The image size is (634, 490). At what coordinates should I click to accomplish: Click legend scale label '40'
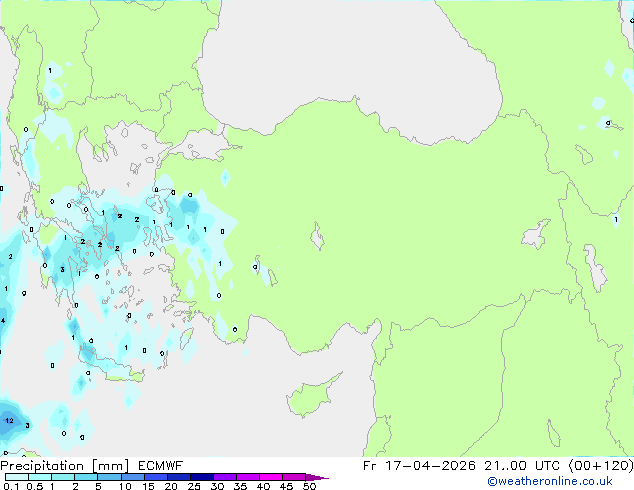click(263, 486)
